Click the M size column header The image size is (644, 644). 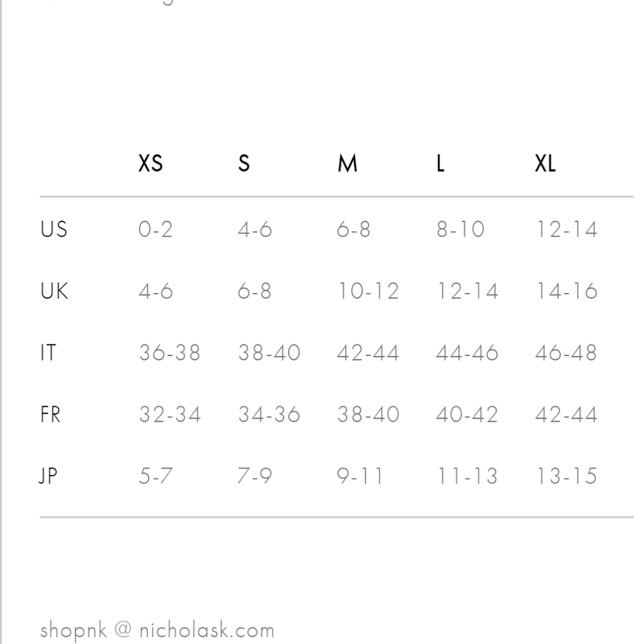coord(347,164)
